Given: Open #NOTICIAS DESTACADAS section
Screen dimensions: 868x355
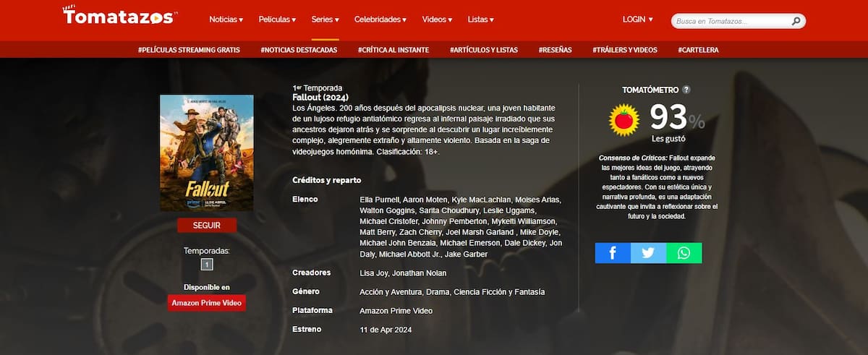Looking at the screenshot, I should click(x=299, y=50).
